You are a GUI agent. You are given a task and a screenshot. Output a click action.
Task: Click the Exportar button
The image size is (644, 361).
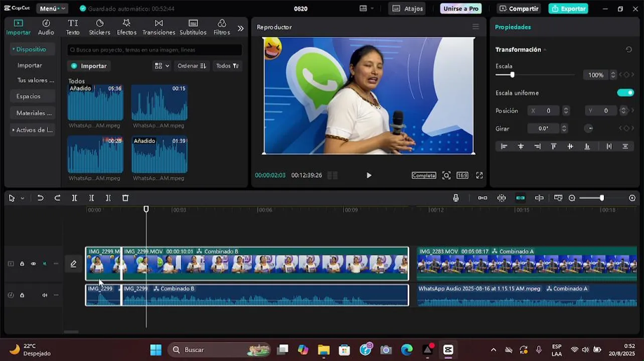coord(568,9)
